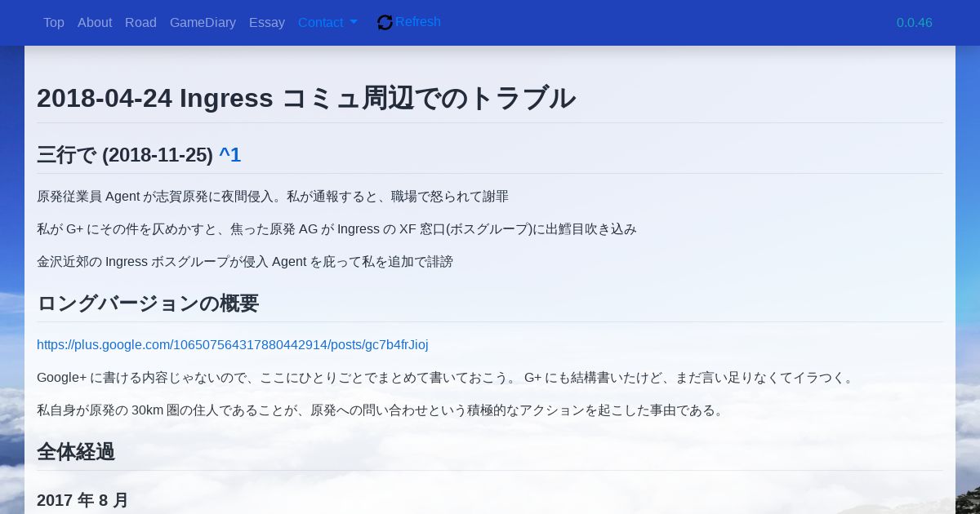
Task: Go to the About page
Action: tap(95, 23)
